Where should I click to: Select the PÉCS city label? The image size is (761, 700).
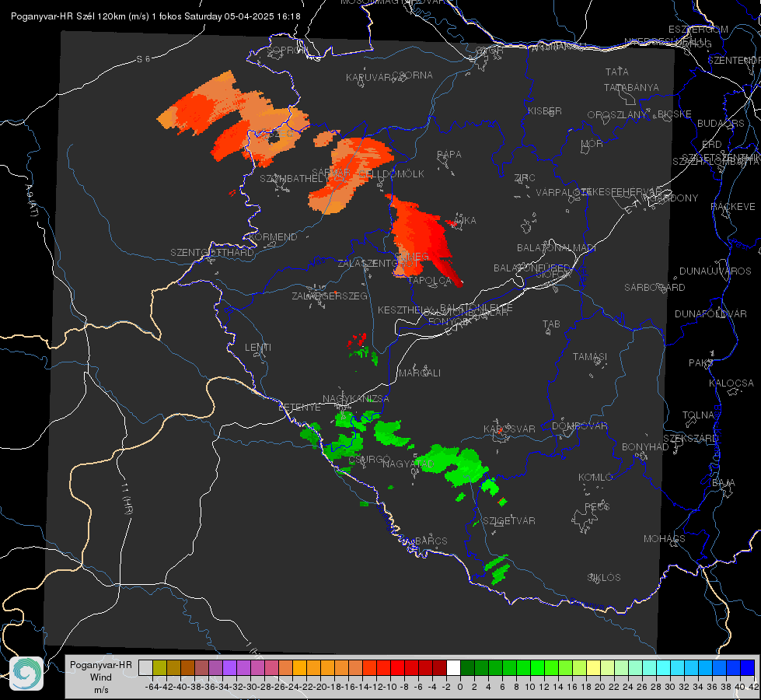(x=596, y=506)
